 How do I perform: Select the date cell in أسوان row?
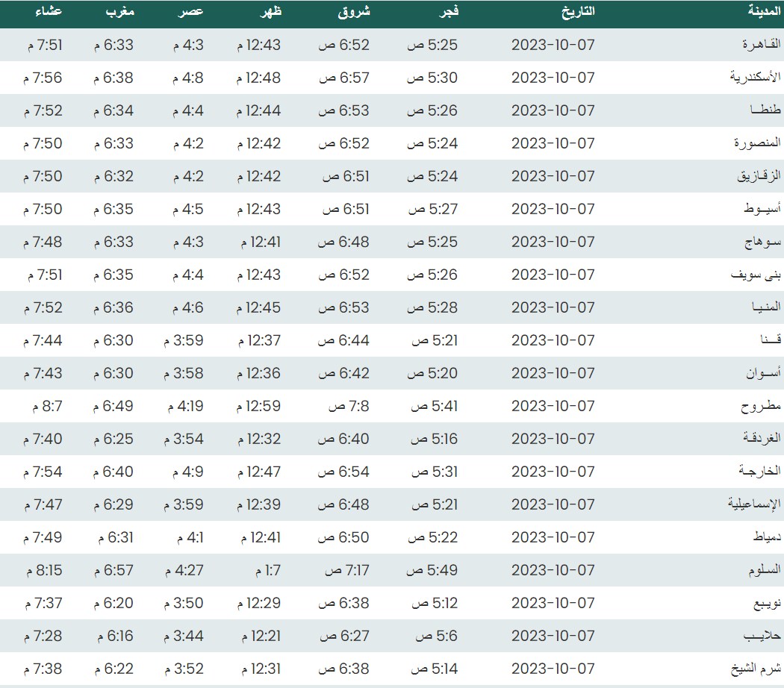(x=553, y=373)
